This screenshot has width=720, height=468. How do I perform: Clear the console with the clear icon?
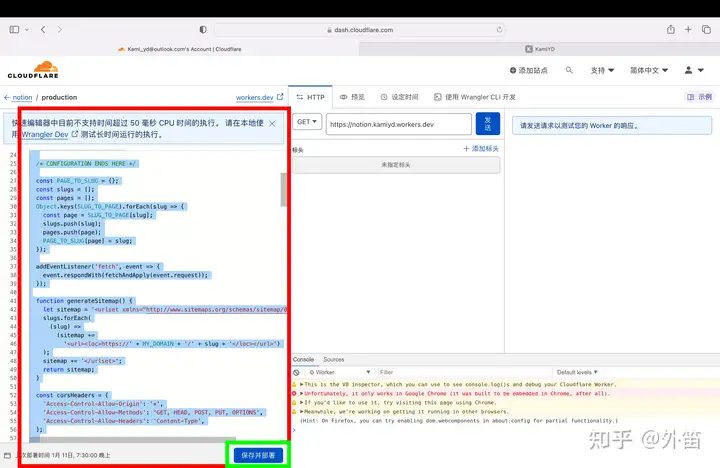(297, 372)
